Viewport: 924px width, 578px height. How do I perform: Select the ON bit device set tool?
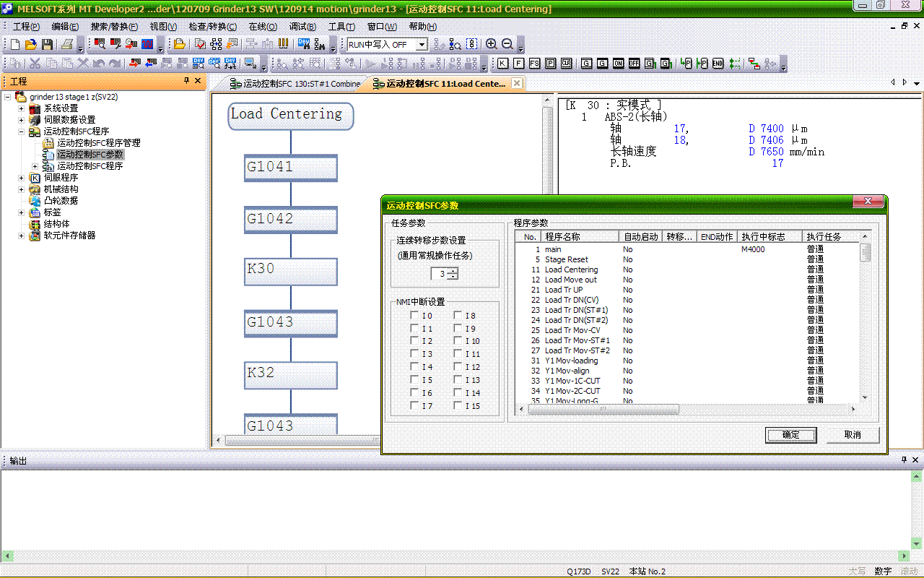pyautogui.click(x=618, y=64)
